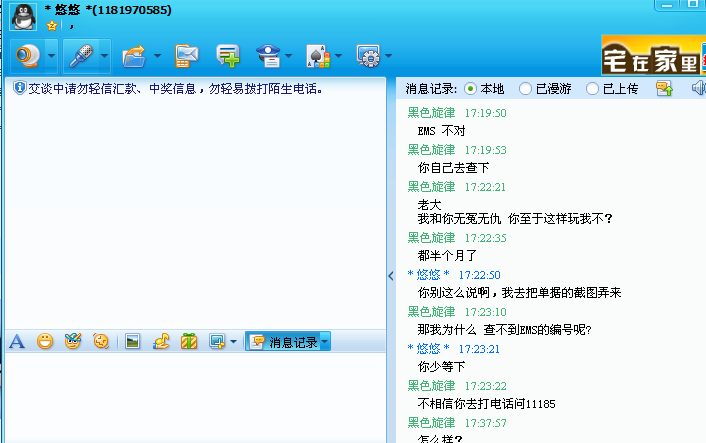
Task: Click the send file folder icon
Action: click(x=134, y=56)
